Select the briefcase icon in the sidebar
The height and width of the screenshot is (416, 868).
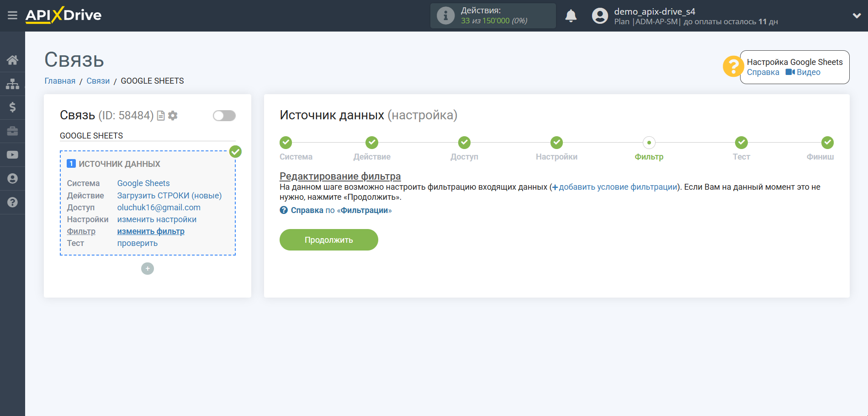pyautogui.click(x=12, y=131)
